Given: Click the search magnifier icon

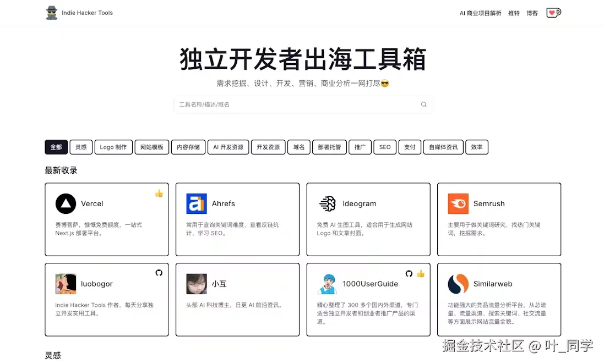Looking at the screenshot, I should [x=424, y=104].
